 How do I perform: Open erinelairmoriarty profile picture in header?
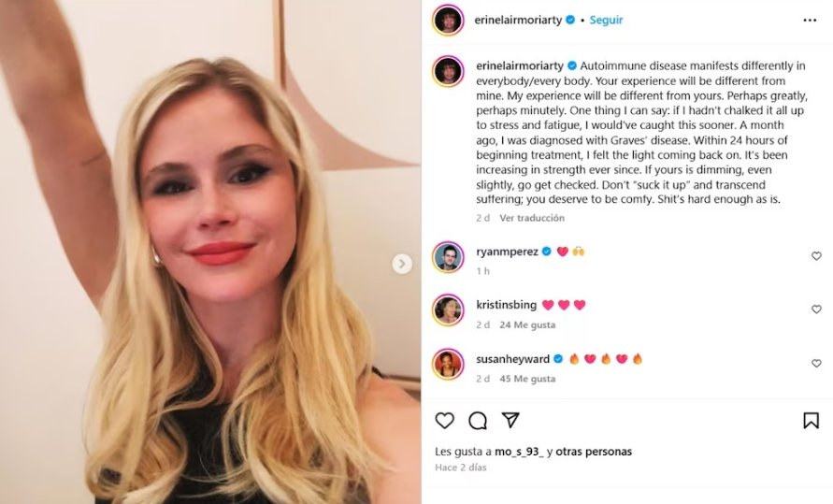pyautogui.click(x=448, y=21)
